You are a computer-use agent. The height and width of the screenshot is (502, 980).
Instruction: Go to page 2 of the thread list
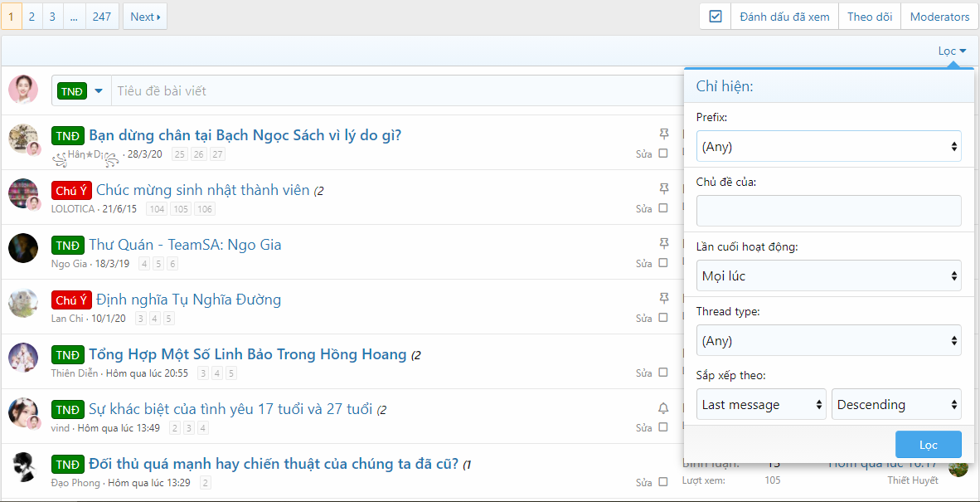click(x=32, y=17)
